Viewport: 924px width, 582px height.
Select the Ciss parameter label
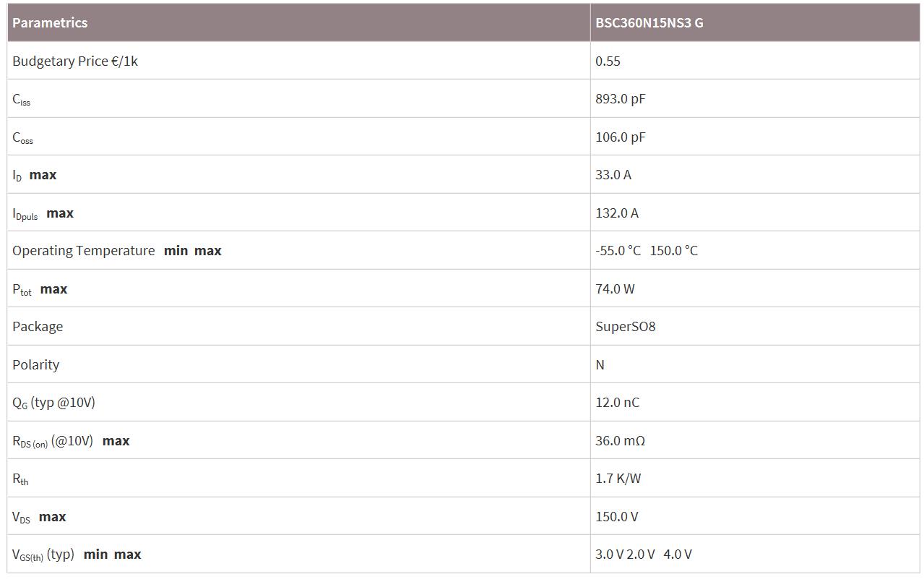[x=21, y=100]
